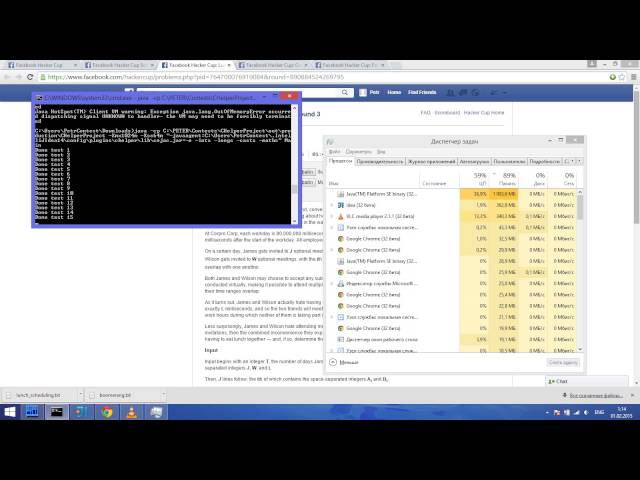Click the Chrome address bar URL
Image resolution: width=640 pixels, height=480 pixels.
(x=196, y=77)
